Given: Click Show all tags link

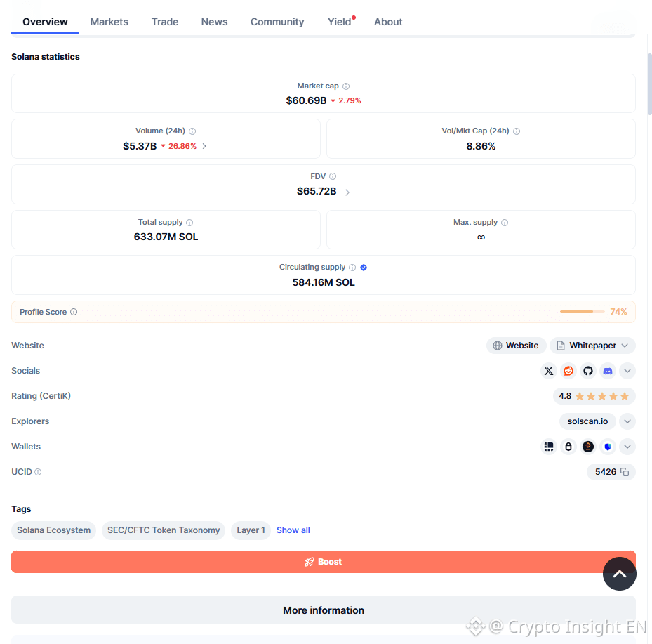Looking at the screenshot, I should tap(293, 530).
